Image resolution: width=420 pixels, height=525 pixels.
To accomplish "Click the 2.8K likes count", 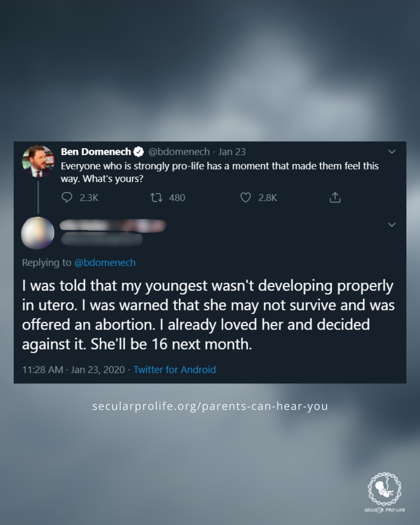I will click(x=268, y=198).
